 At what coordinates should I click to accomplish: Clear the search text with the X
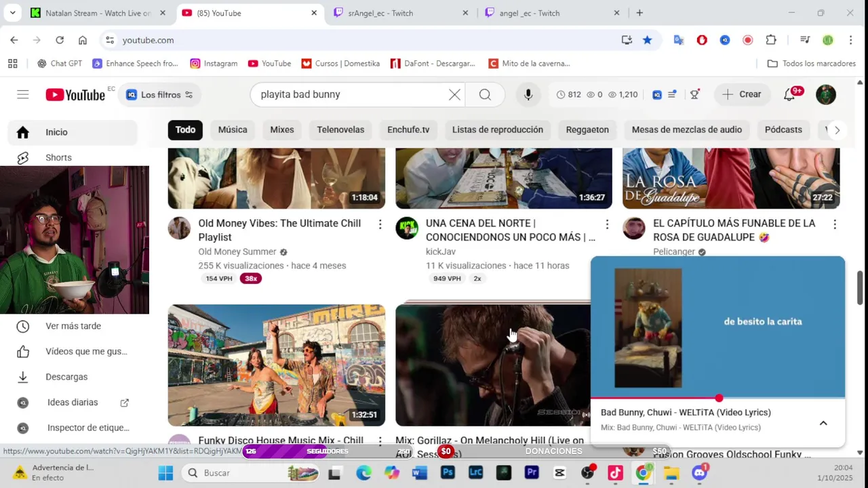click(454, 95)
